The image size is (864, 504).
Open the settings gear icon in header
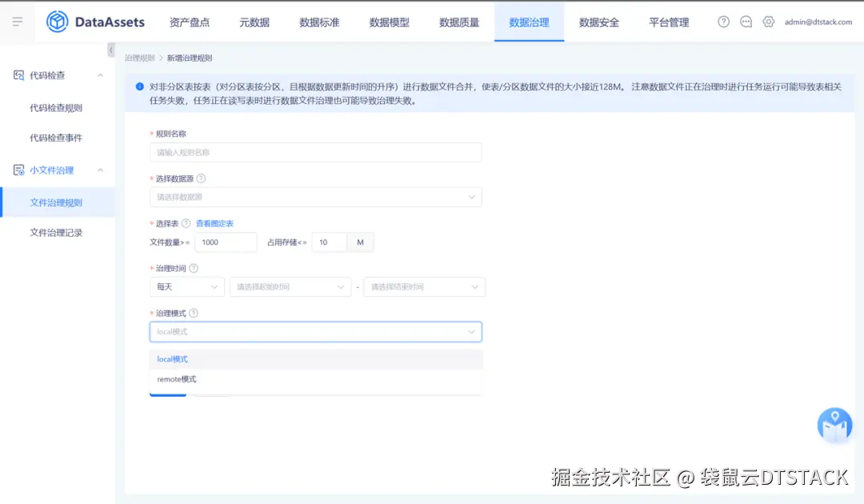[x=768, y=22]
